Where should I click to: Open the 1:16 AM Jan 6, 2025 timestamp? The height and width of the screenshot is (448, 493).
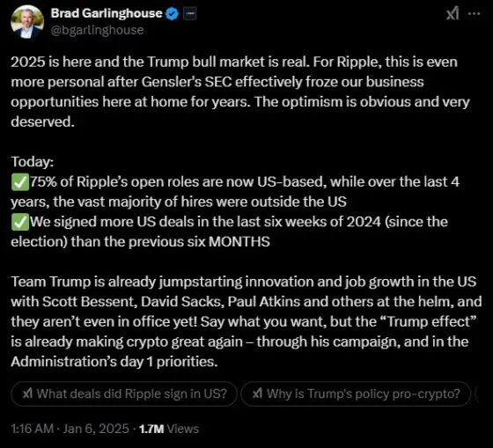[70, 429]
